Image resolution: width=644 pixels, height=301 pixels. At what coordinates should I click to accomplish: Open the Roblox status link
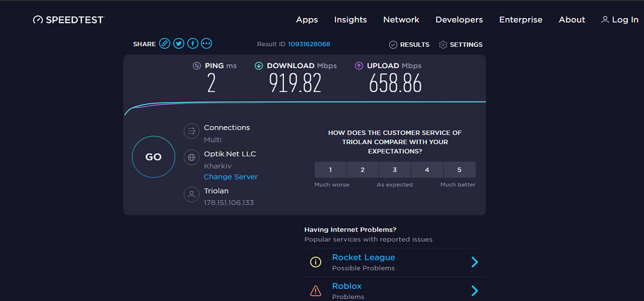point(346,286)
